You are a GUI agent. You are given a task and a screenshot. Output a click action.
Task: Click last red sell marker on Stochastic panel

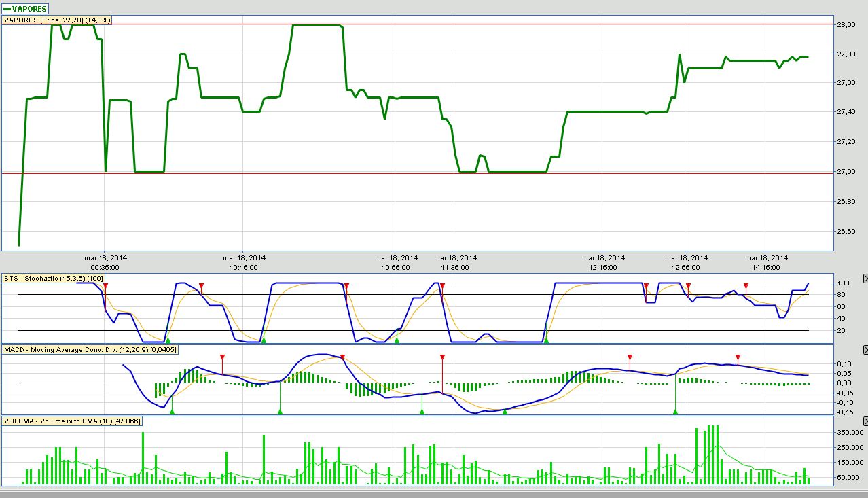point(746,286)
